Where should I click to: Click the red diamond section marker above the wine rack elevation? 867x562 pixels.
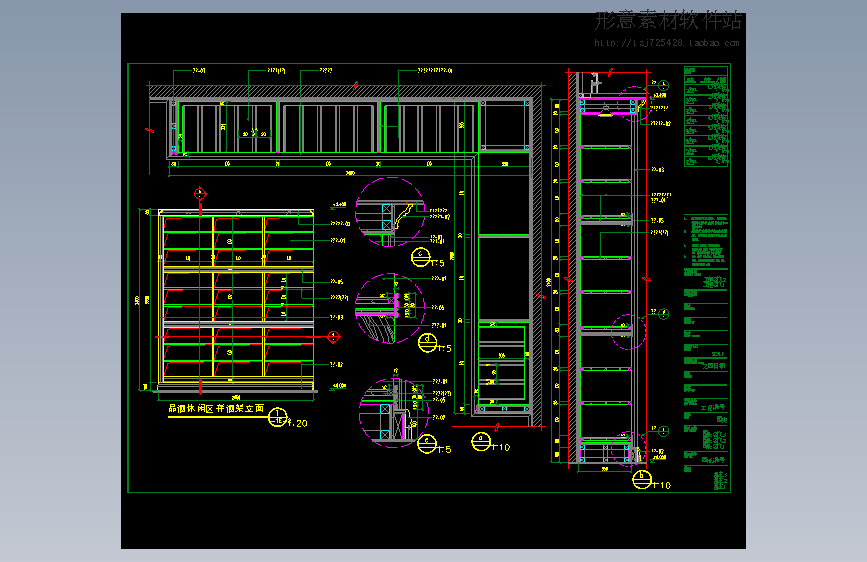point(200,194)
